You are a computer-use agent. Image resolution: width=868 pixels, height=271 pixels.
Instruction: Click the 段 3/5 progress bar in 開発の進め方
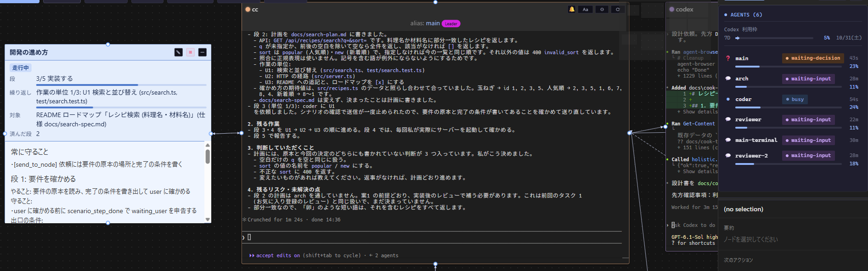121,85
